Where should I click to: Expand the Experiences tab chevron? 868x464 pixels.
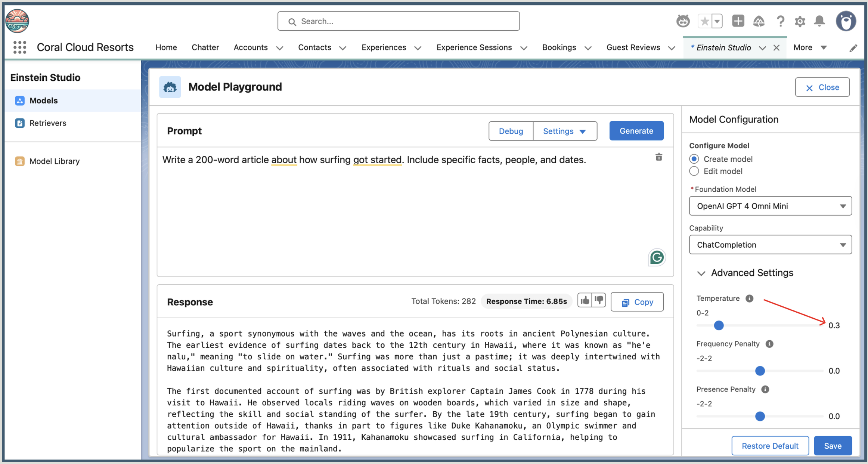[x=418, y=48]
